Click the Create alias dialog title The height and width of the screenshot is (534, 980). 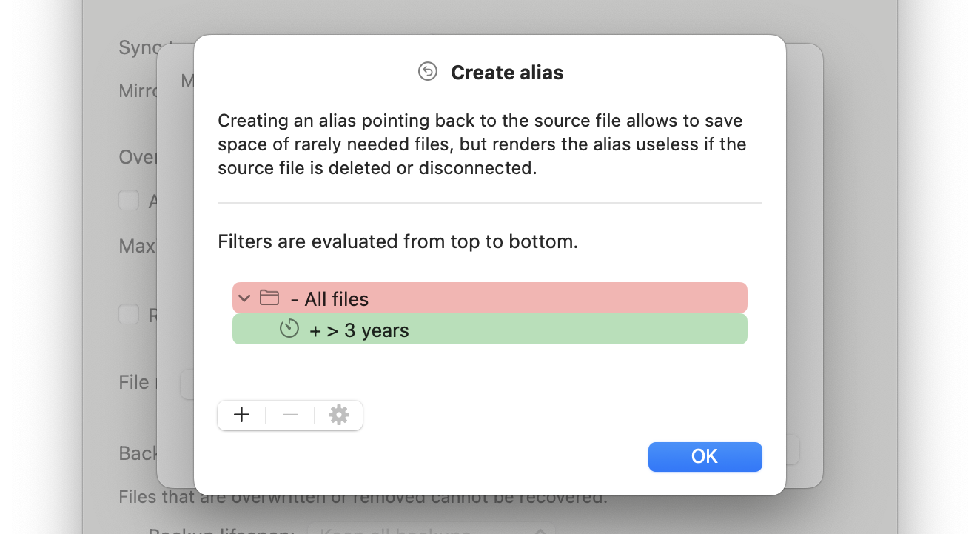pos(507,73)
